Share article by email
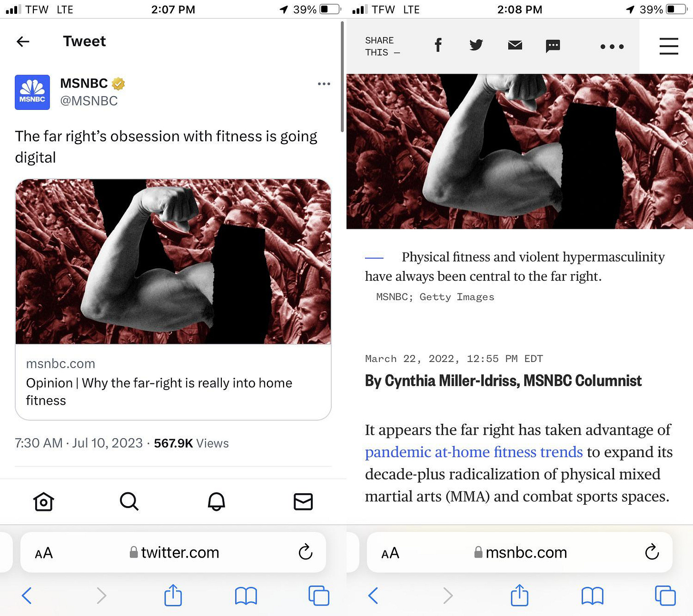 pos(515,45)
